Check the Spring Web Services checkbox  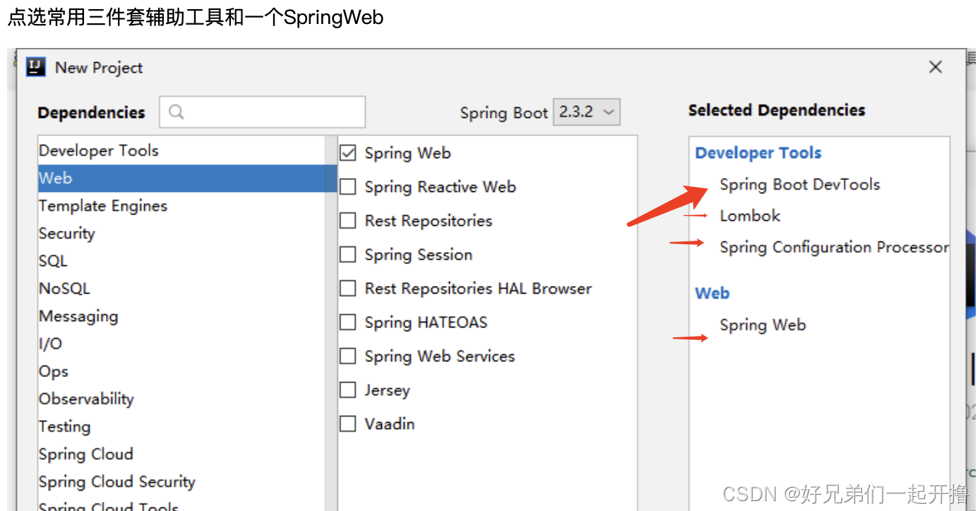click(x=348, y=356)
